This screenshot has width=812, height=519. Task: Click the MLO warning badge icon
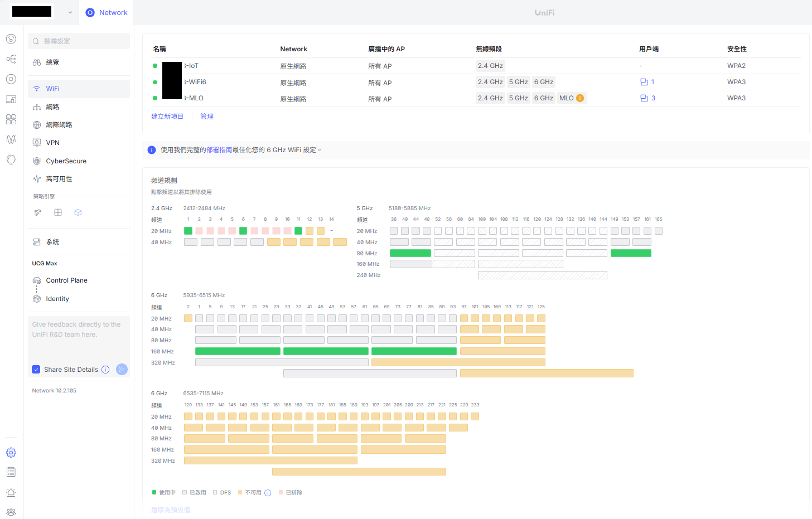coord(580,98)
